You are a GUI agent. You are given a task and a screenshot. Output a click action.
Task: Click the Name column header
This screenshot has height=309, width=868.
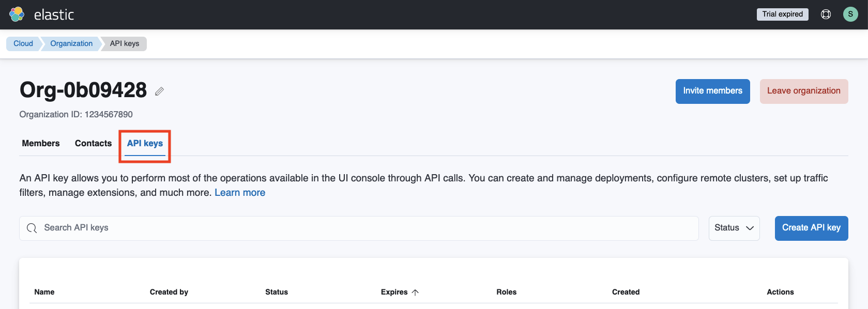click(x=44, y=292)
